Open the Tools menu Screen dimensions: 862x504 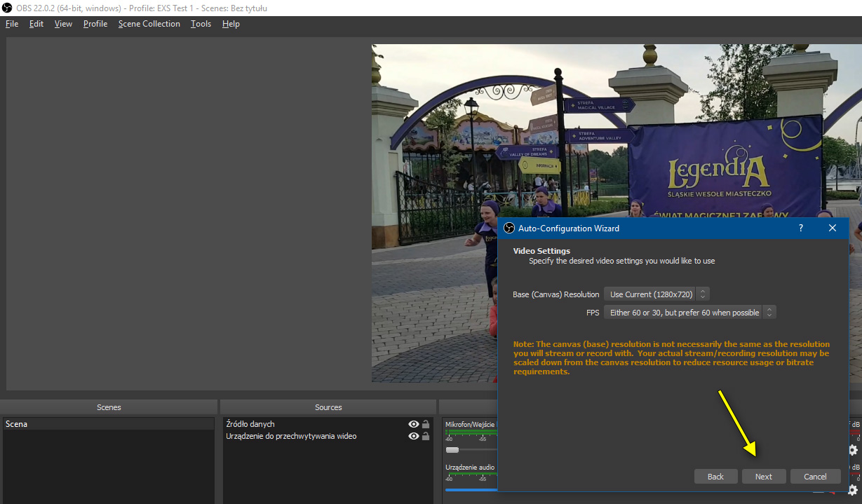coord(201,24)
